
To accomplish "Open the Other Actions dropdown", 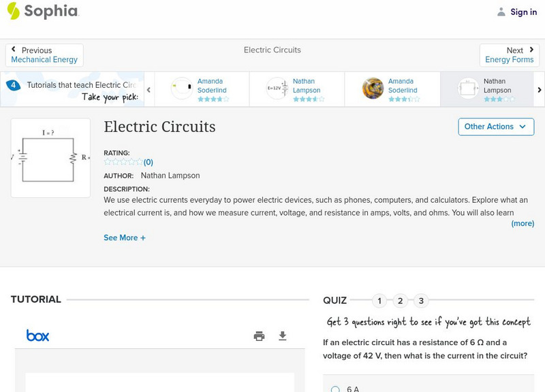I will tap(495, 127).
